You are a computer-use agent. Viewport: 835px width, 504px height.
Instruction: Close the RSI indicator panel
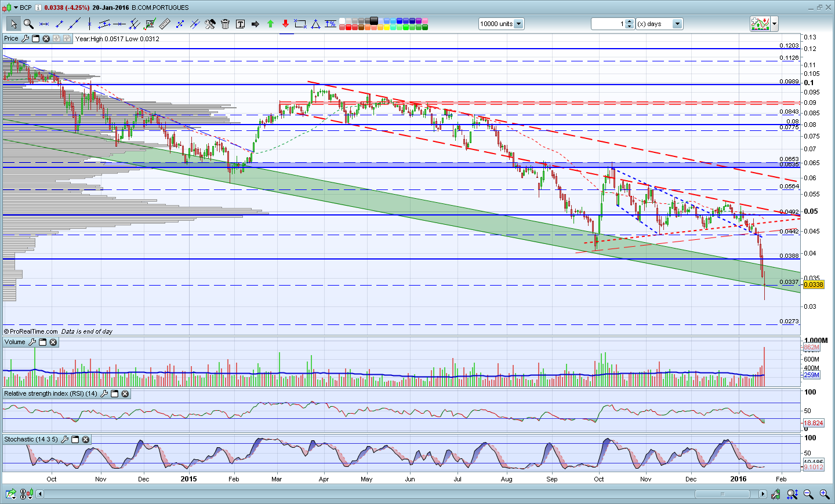(125, 394)
